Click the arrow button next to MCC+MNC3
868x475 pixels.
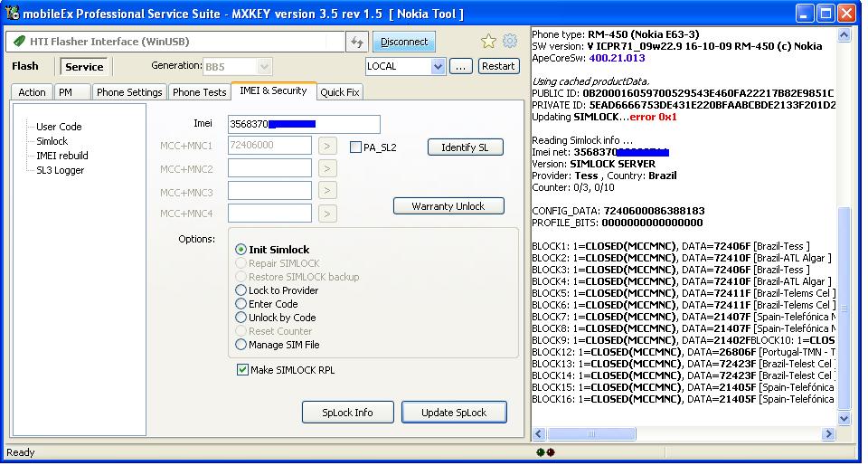327,190
